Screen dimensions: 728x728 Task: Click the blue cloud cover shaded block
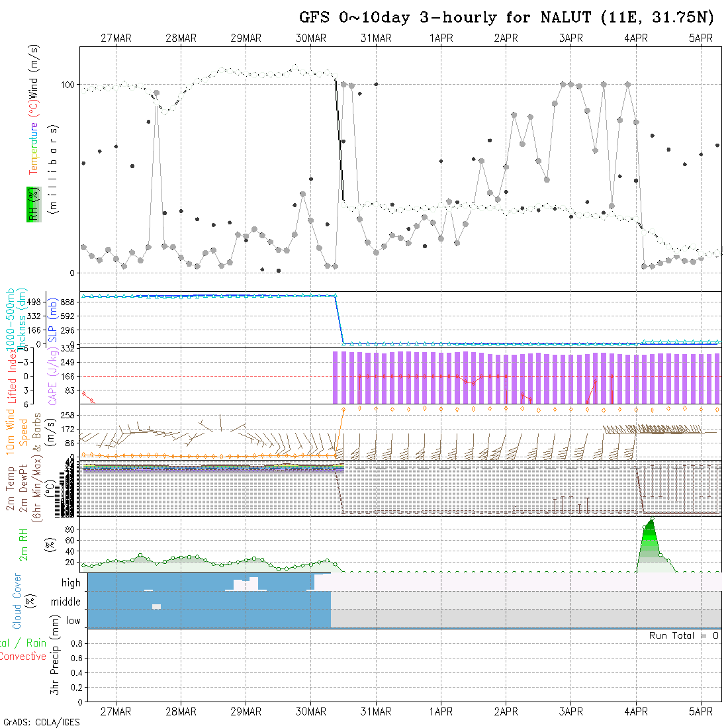[x=199, y=609]
